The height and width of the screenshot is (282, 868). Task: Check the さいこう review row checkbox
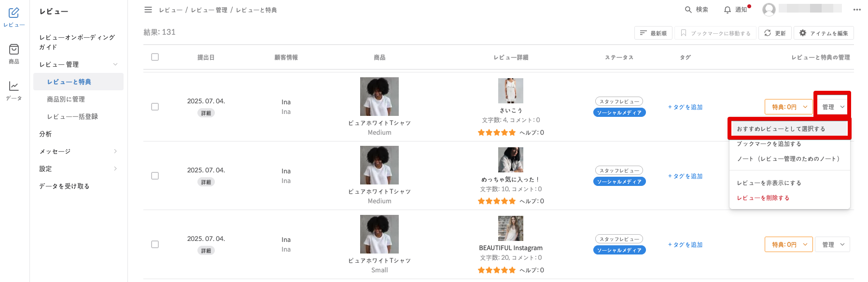point(155,107)
